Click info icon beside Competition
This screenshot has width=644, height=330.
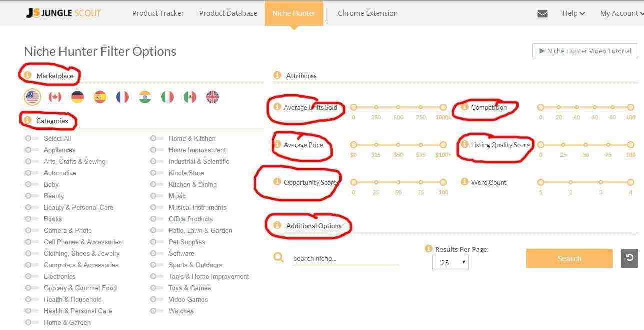(x=464, y=107)
